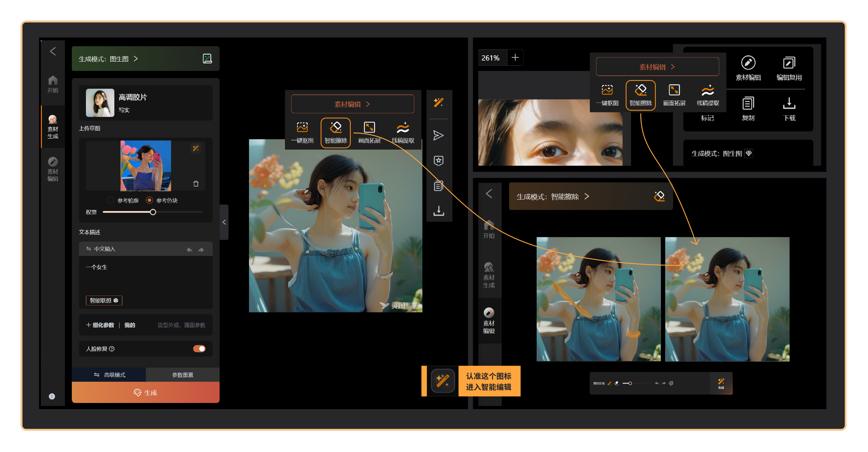
Task: Open 素材编辑 banner above the main image
Action: (352, 104)
